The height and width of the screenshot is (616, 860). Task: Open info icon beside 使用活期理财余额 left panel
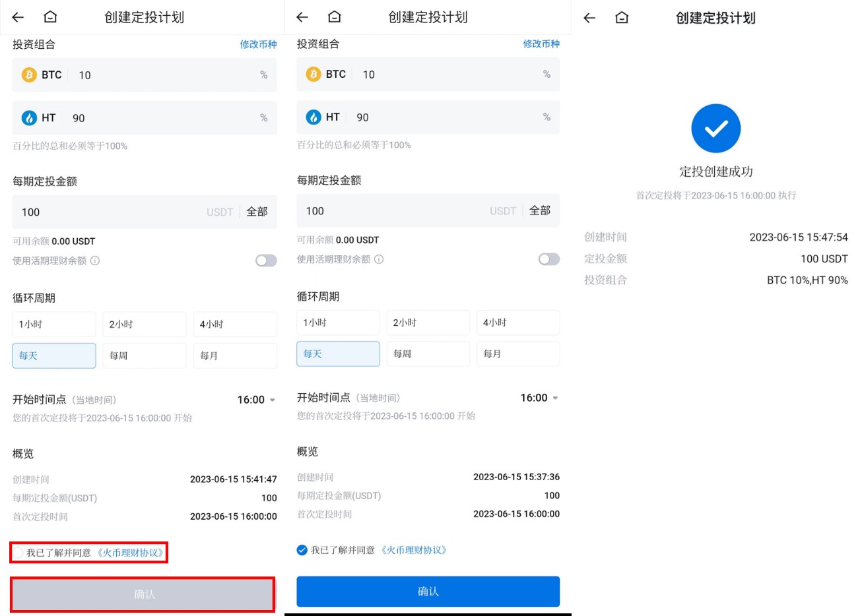tap(95, 261)
